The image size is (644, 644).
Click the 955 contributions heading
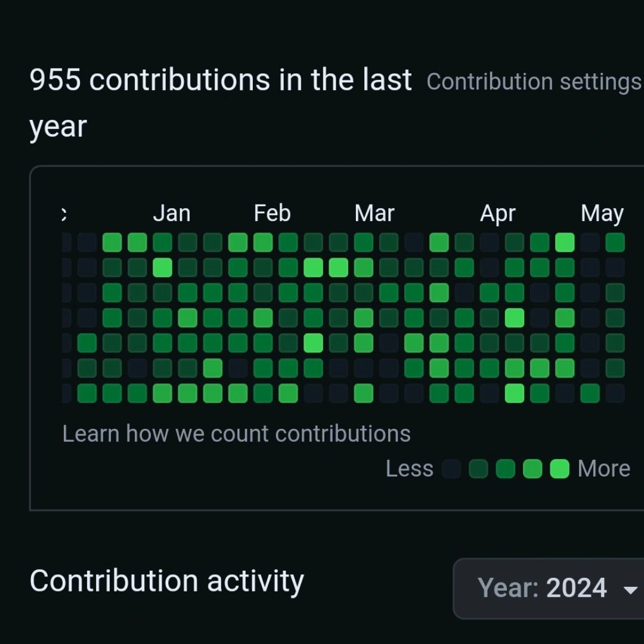220,103
